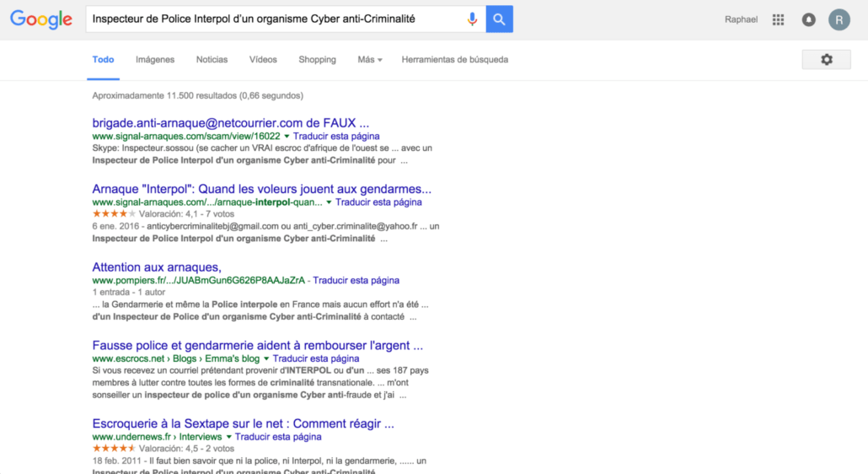Start voice search with microphone icon

[472, 19]
